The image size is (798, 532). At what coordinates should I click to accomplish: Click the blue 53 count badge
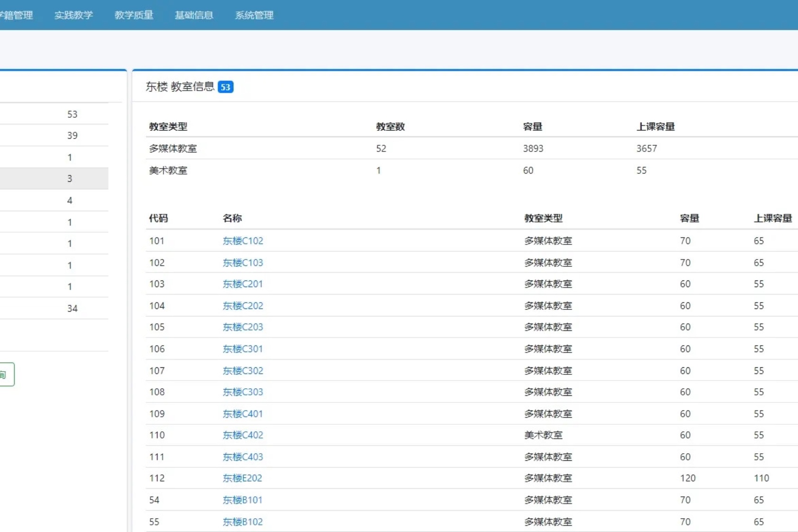(225, 87)
